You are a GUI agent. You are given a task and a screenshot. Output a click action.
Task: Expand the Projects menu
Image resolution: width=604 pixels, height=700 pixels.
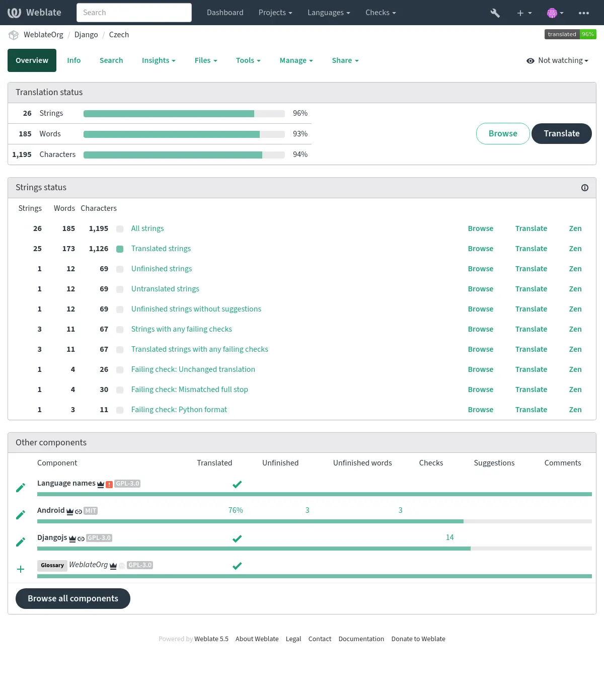(x=275, y=13)
